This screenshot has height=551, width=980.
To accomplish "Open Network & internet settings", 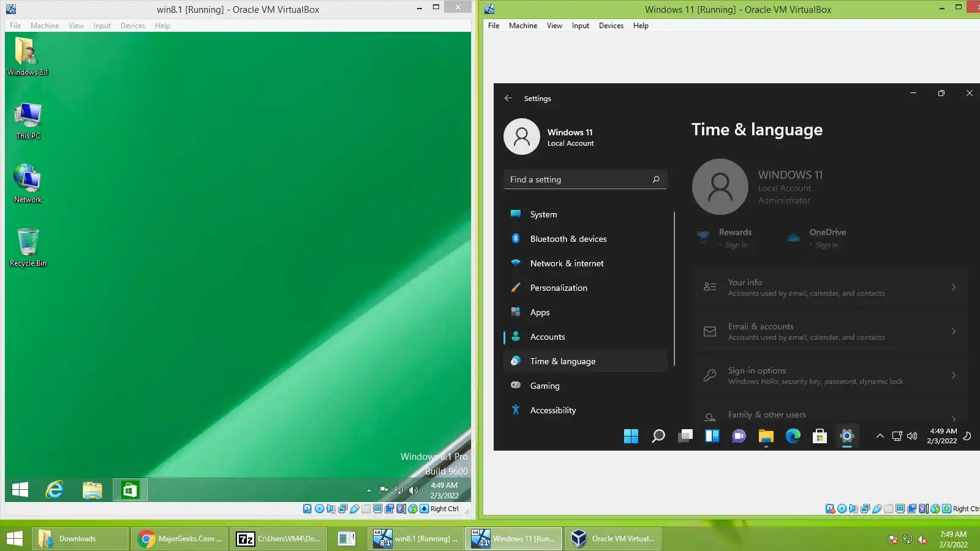I will [586, 263].
